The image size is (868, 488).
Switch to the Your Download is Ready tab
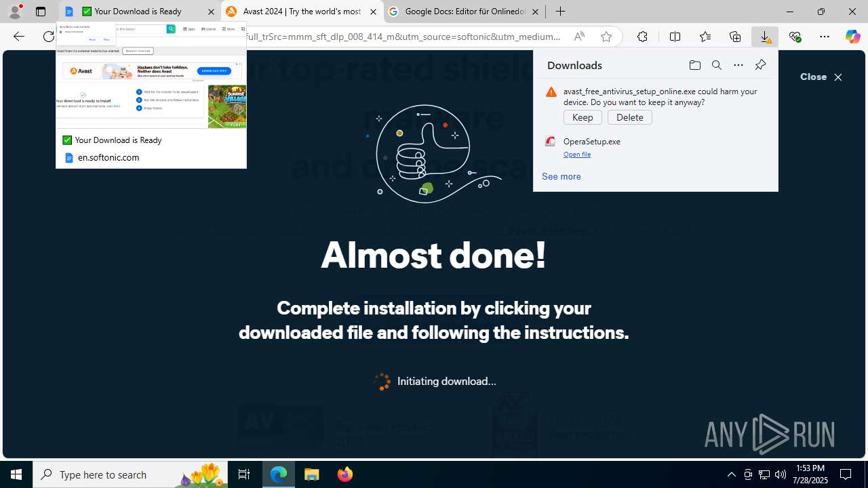[x=140, y=12]
